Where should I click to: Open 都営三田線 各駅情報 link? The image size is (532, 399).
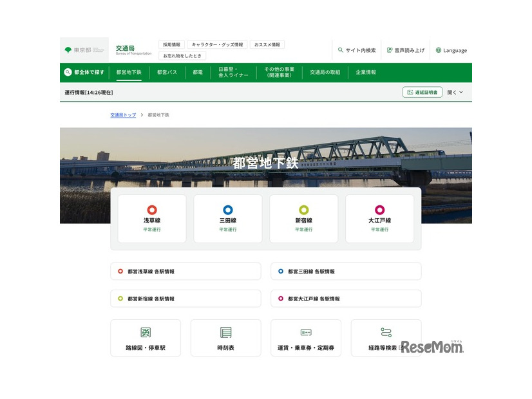tap(346, 271)
